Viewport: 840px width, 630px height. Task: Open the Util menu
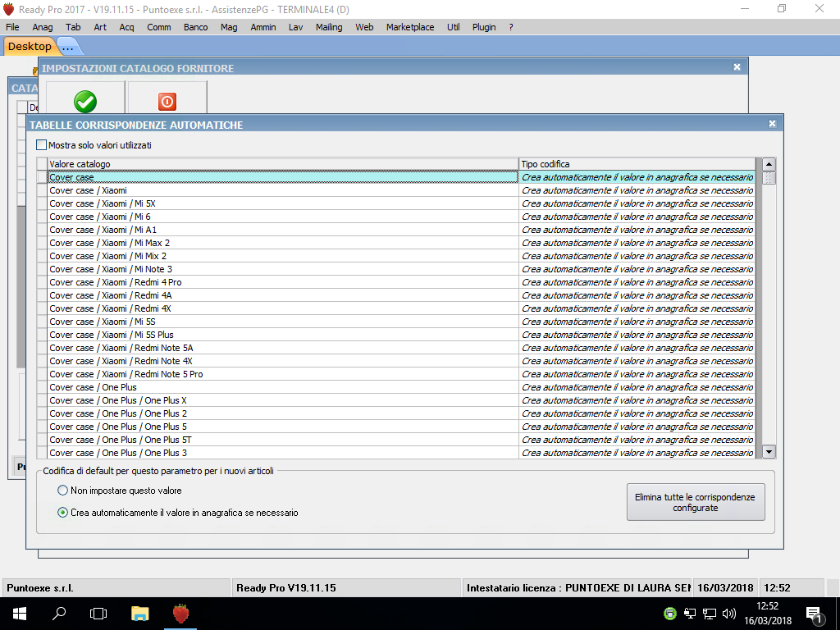pos(453,27)
